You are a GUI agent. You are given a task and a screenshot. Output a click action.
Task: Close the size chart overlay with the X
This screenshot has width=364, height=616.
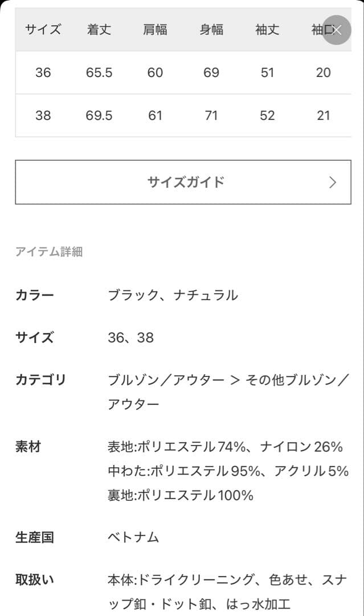(336, 30)
